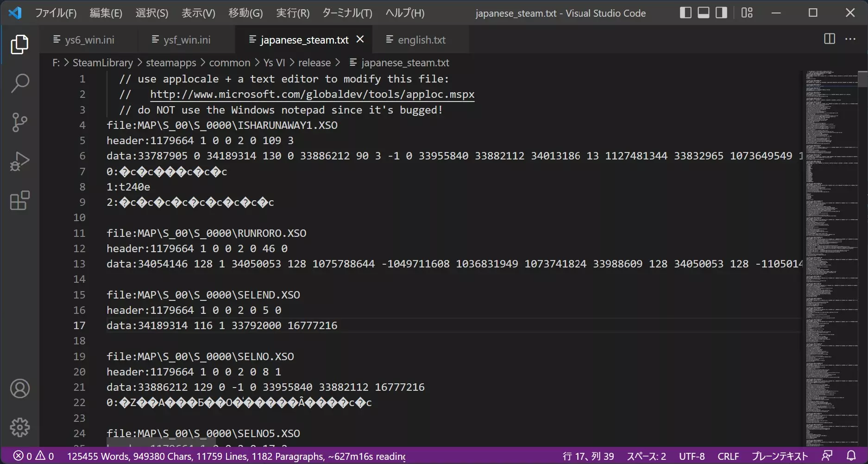Open the Explorer view in activity bar
This screenshot has width=868, height=464.
point(19,44)
